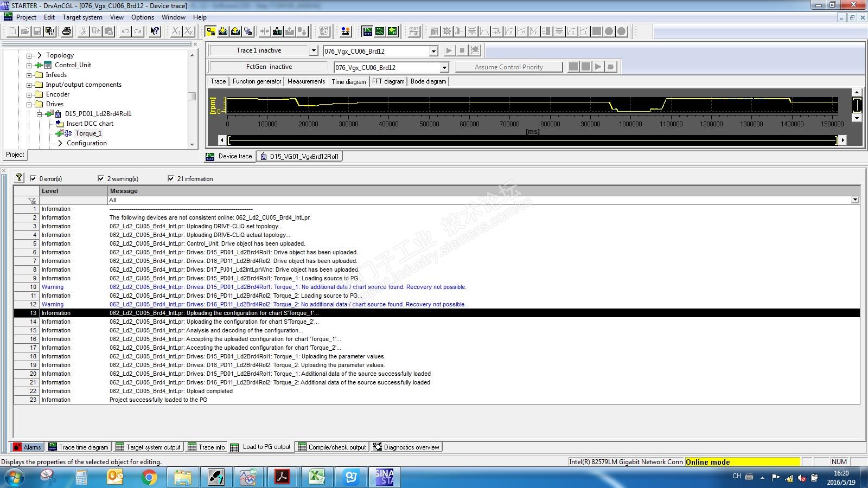Image resolution: width=868 pixels, height=488 pixels.
Task: Click the New project toolbar icon
Action: click(x=12, y=31)
